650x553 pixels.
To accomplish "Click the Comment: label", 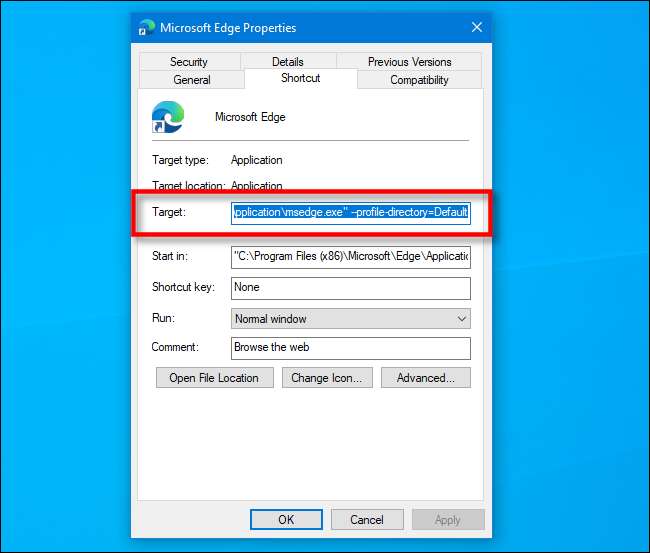I will click(x=175, y=347).
